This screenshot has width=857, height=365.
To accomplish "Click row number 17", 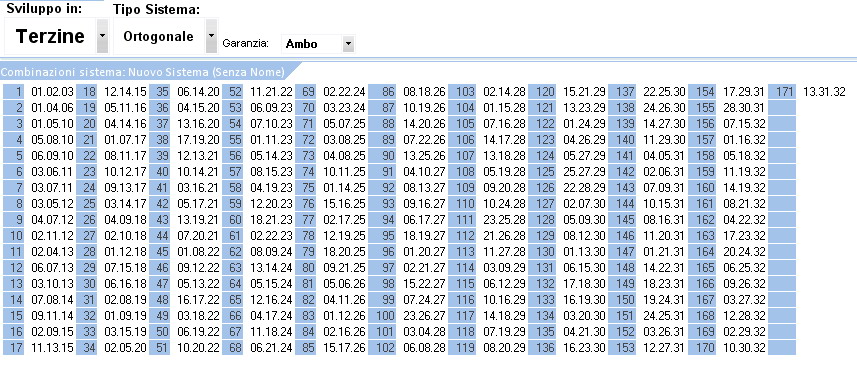I will (13, 348).
